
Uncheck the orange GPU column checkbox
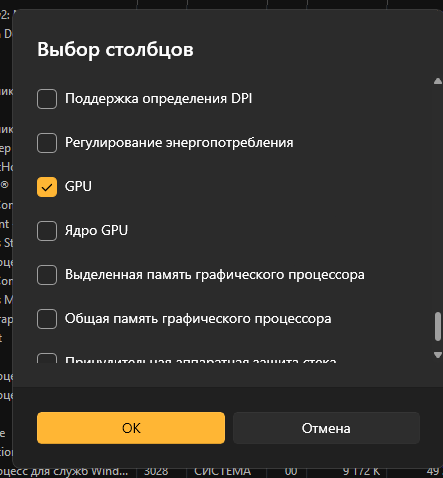[x=47, y=187]
